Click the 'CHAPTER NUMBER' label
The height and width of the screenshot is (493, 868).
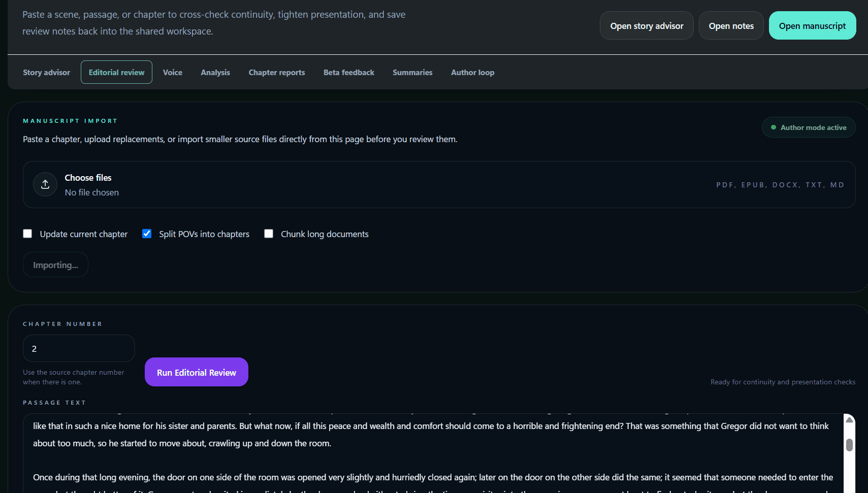coord(62,324)
